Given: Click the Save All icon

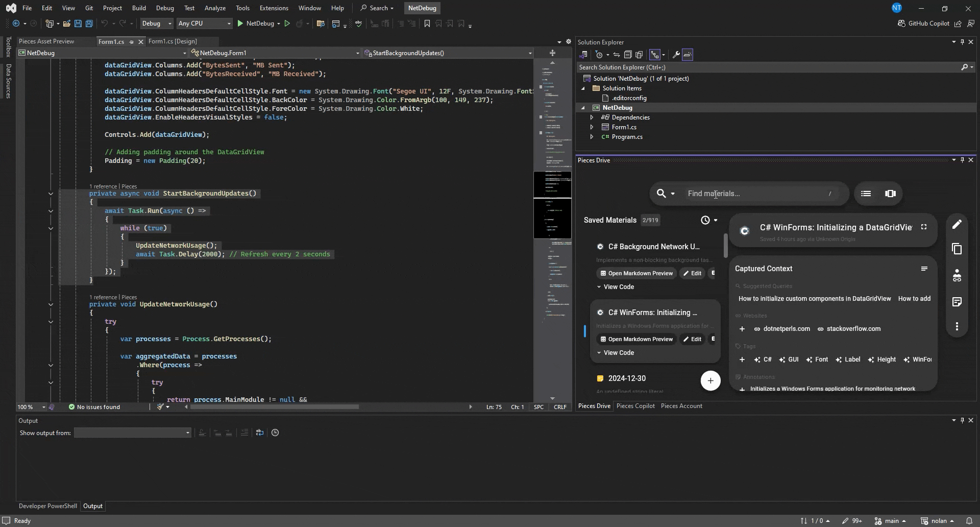Looking at the screenshot, I should (89, 23).
